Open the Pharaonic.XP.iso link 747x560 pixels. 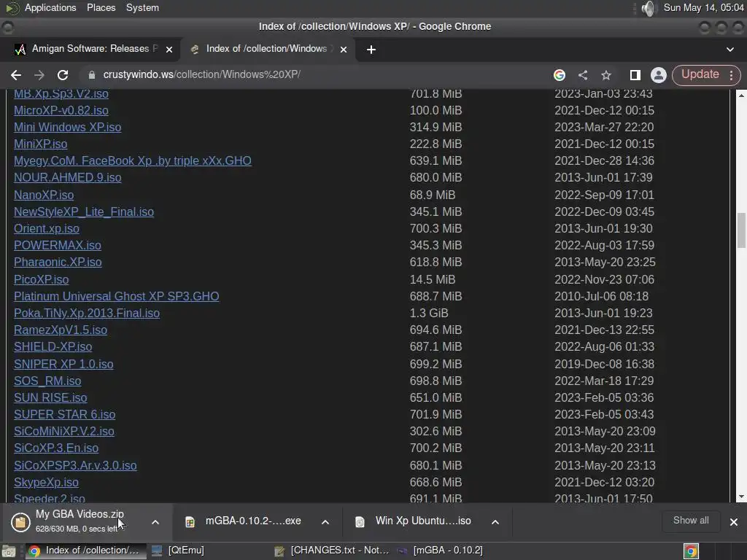click(58, 262)
